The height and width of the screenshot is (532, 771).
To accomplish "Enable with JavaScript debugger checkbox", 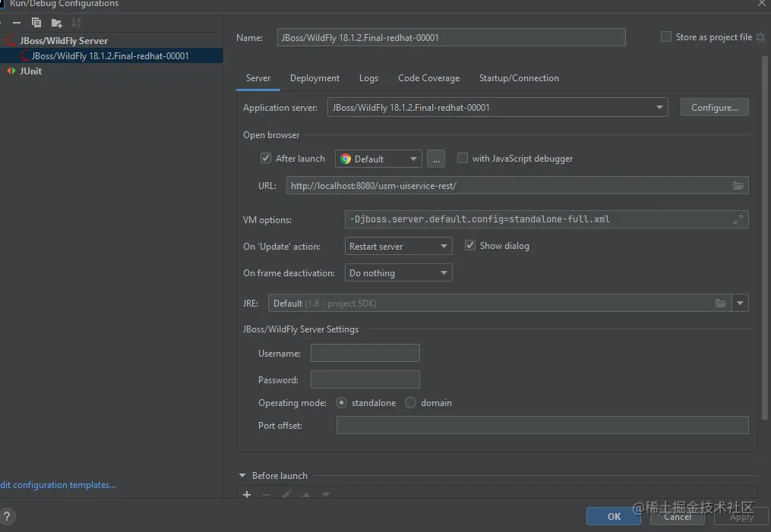I will (x=462, y=158).
